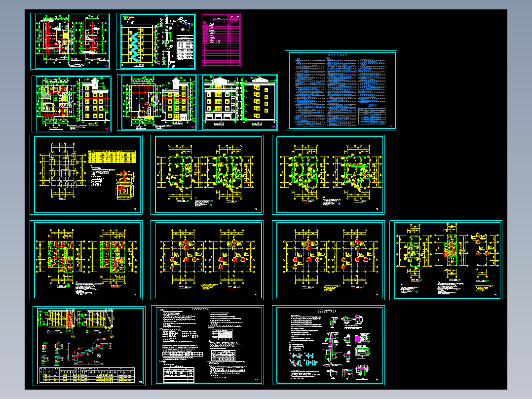Select the stair detail sheet with bottom table
This screenshot has height=399, width=532.
coord(89,346)
